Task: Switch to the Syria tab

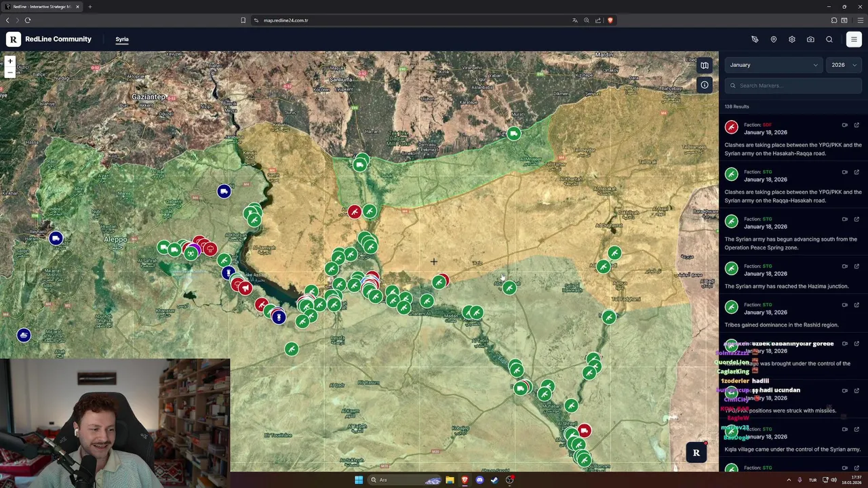Action: click(122, 39)
